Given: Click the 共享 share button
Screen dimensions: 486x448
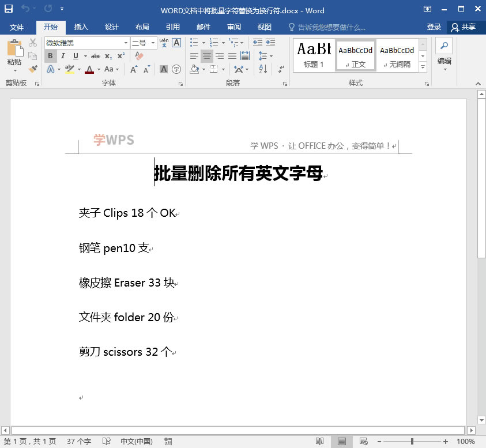Looking at the screenshot, I should (x=464, y=27).
